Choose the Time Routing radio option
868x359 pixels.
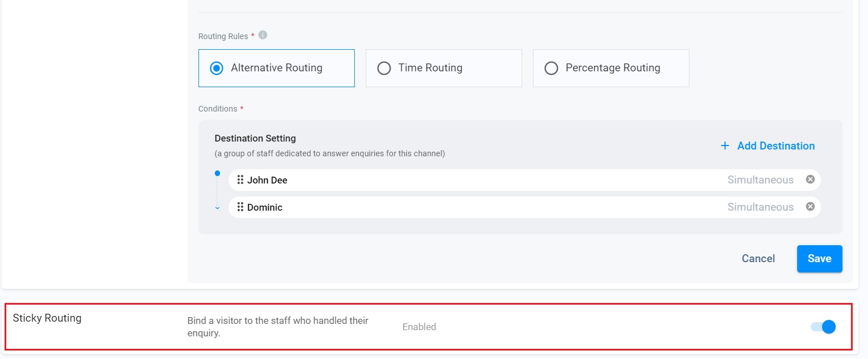coord(444,68)
